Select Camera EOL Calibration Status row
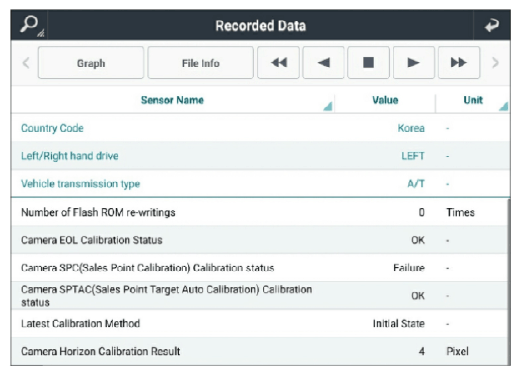 pos(260,240)
